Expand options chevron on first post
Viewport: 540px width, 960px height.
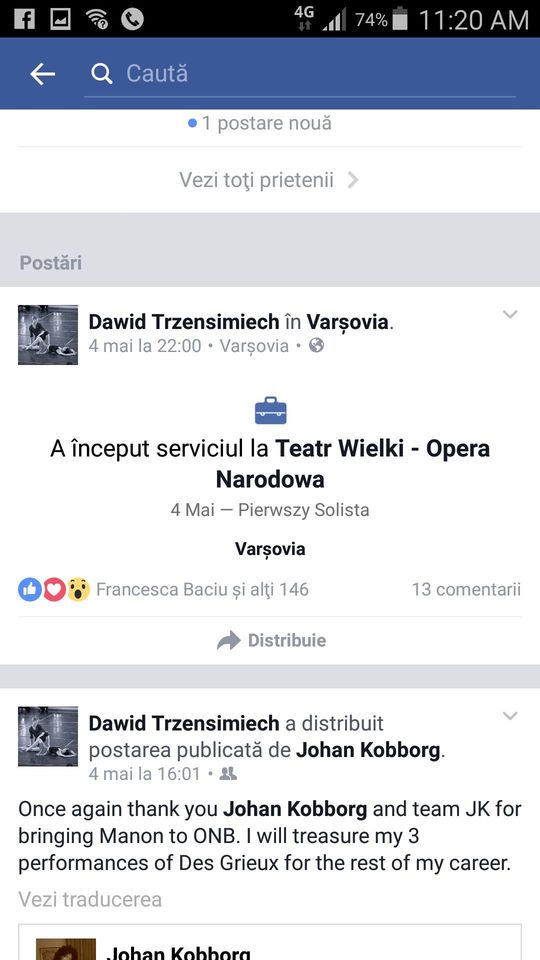[510, 315]
